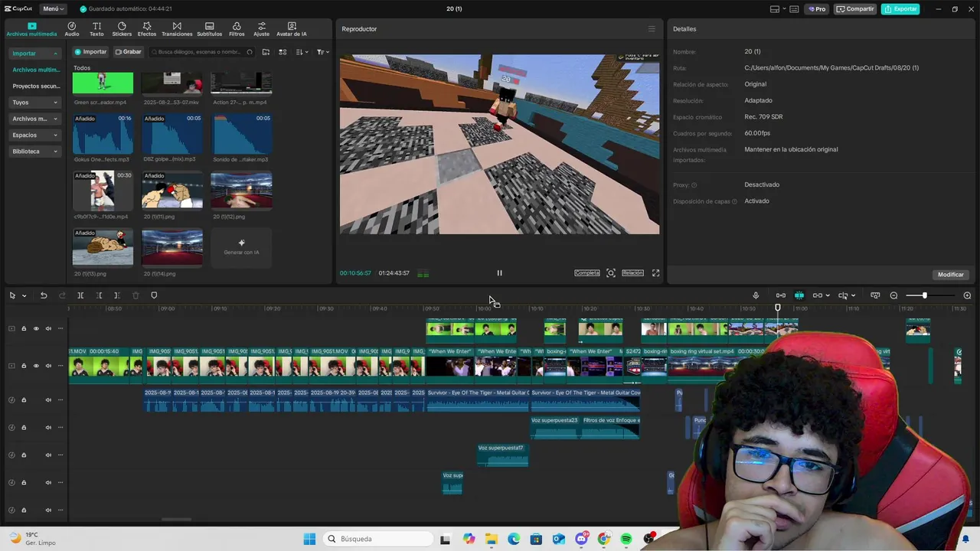Viewport: 980px width, 551px height.
Task: Fit the timeline to window icon
Action: [875, 295]
